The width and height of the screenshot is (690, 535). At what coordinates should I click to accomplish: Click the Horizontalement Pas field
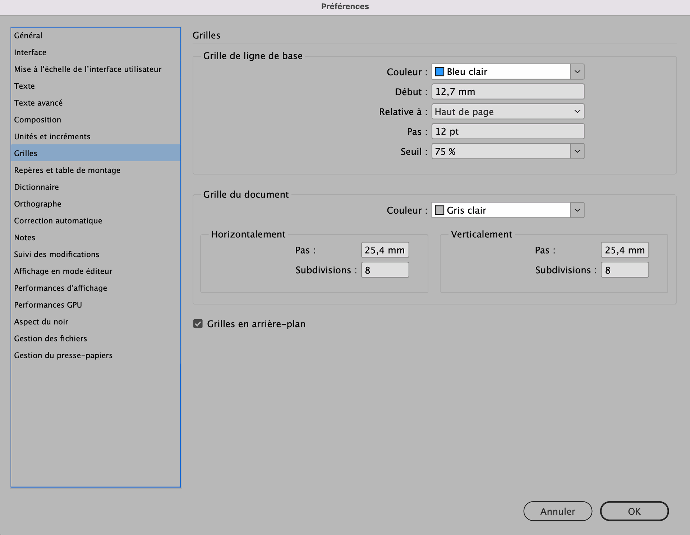385,250
